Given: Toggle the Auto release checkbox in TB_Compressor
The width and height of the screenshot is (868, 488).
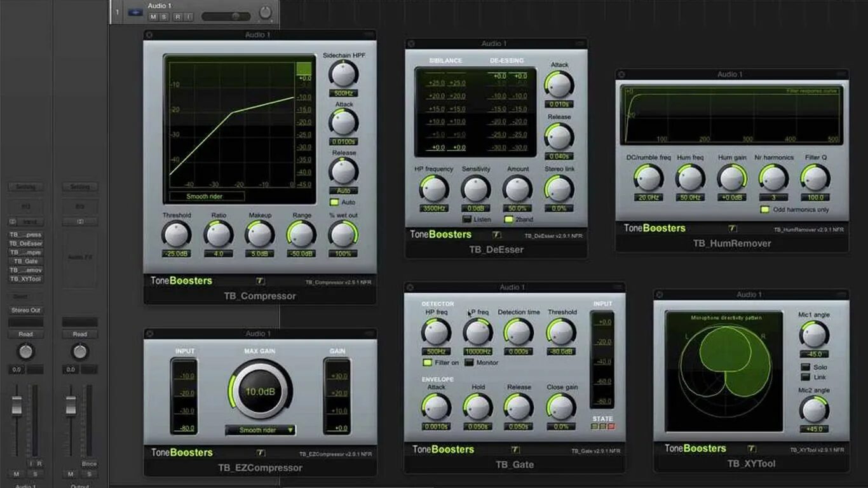Looking at the screenshot, I should (334, 203).
